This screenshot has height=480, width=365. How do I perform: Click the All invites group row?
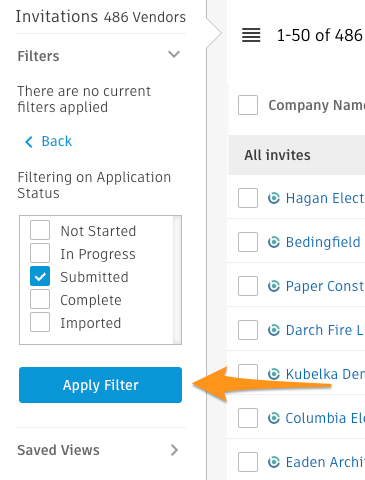(297, 155)
